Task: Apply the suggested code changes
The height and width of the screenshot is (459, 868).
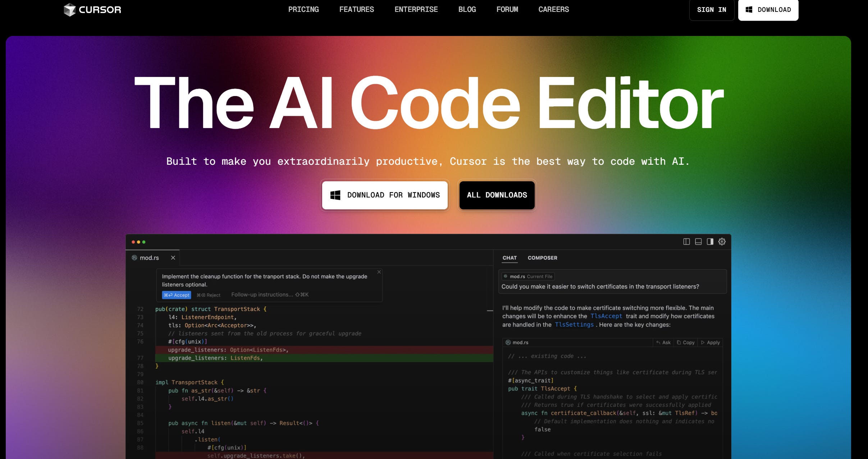Action: coord(710,342)
